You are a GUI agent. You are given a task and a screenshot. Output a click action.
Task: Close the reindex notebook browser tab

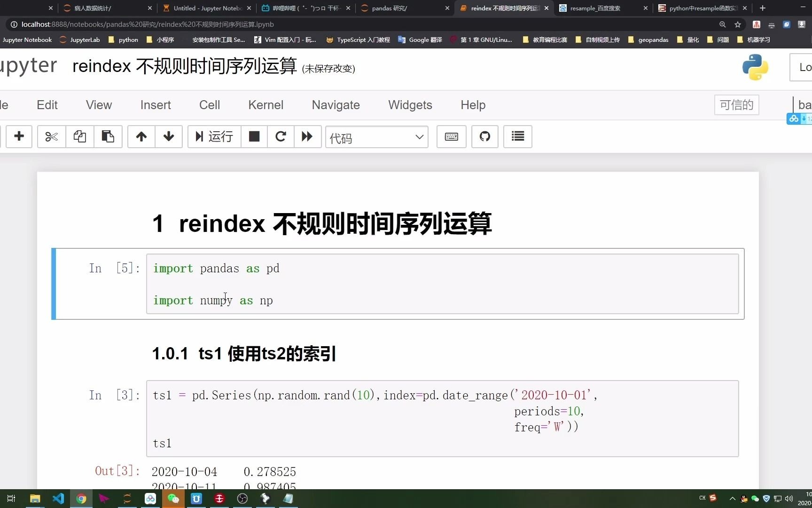(x=547, y=8)
